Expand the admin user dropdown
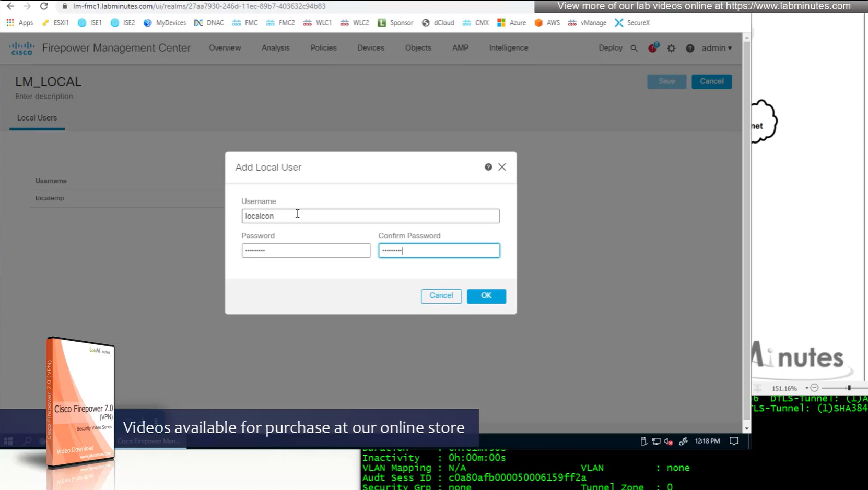 tap(717, 48)
